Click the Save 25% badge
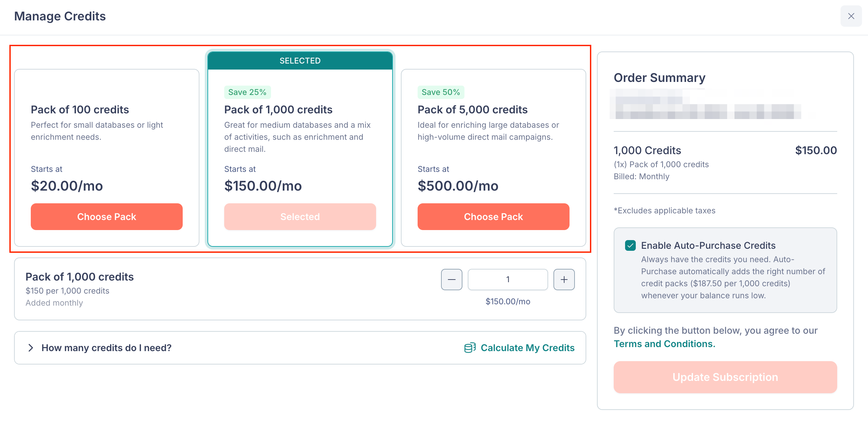This screenshot has height=424, width=868. 247,92
